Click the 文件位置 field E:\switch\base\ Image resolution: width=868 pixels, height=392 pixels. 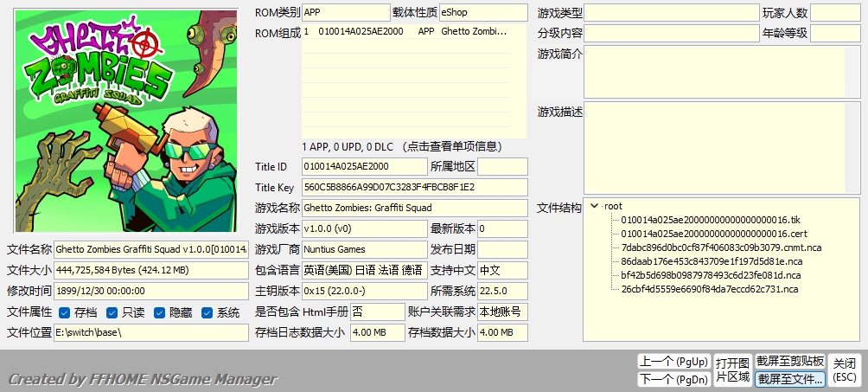[x=151, y=332]
